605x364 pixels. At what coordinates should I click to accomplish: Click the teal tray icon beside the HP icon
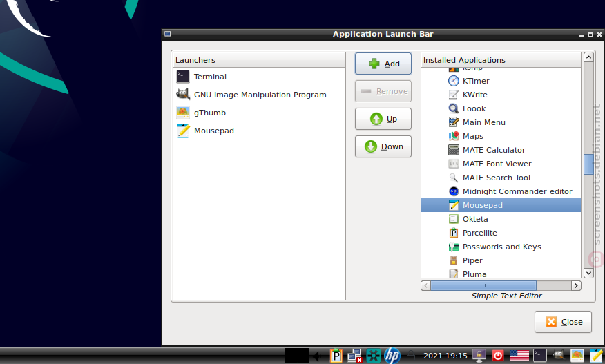click(x=373, y=356)
